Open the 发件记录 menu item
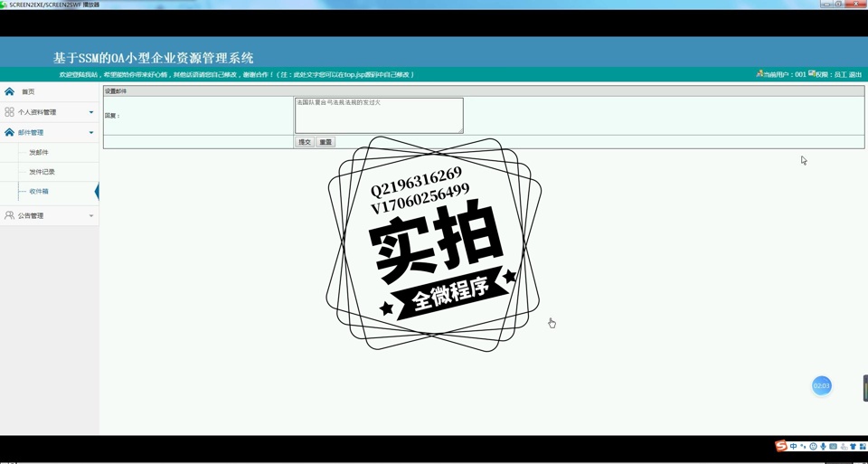 [42, 172]
